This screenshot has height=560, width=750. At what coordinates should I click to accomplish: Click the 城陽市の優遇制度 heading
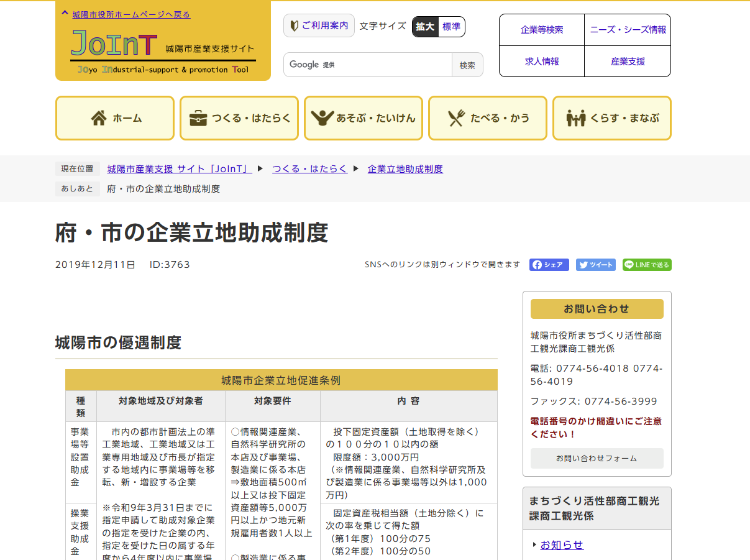tap(118, 342)
